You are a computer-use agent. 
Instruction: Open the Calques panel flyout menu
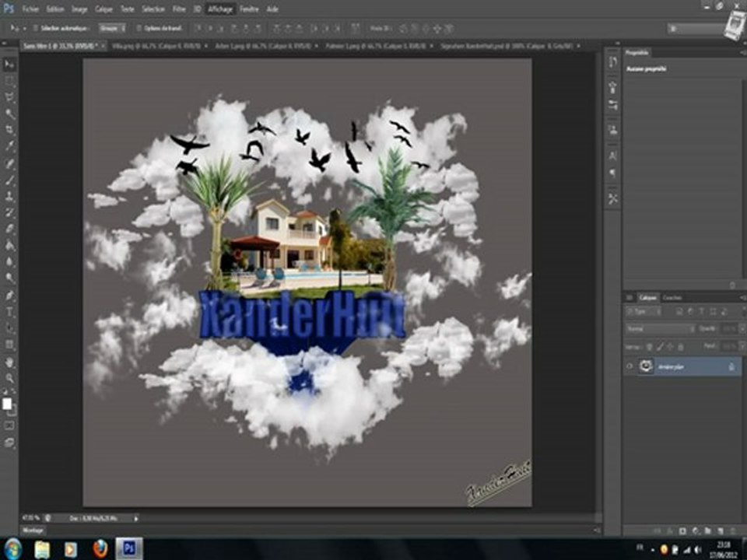742,298
